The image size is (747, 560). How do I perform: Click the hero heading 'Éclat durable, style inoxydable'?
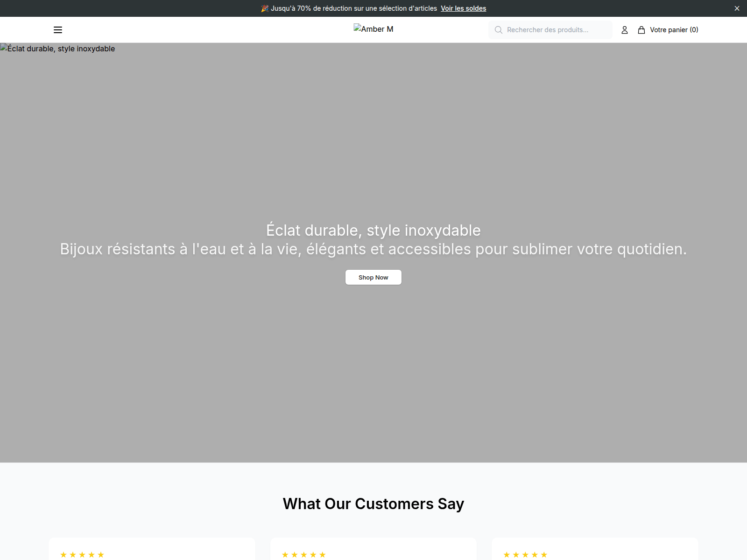[373, 230]
